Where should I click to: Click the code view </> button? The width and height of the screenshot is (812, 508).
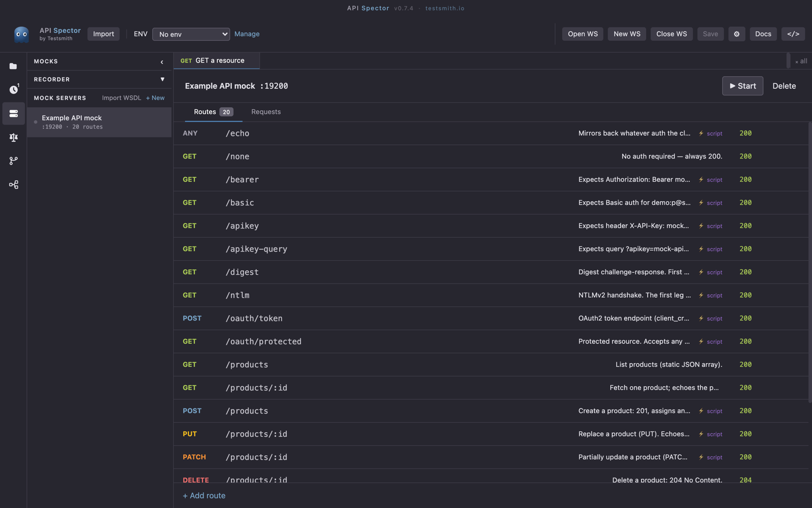[x=793, y=34]
